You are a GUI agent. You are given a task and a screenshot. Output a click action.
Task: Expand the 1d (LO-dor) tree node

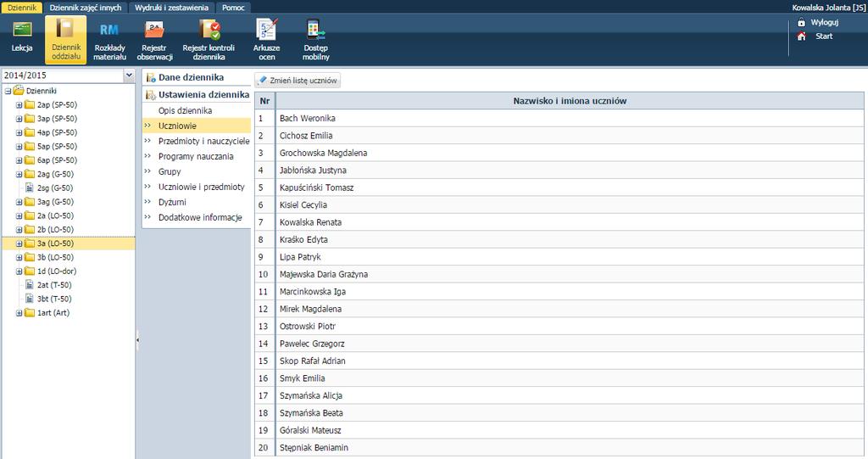(x=19, y=271)
